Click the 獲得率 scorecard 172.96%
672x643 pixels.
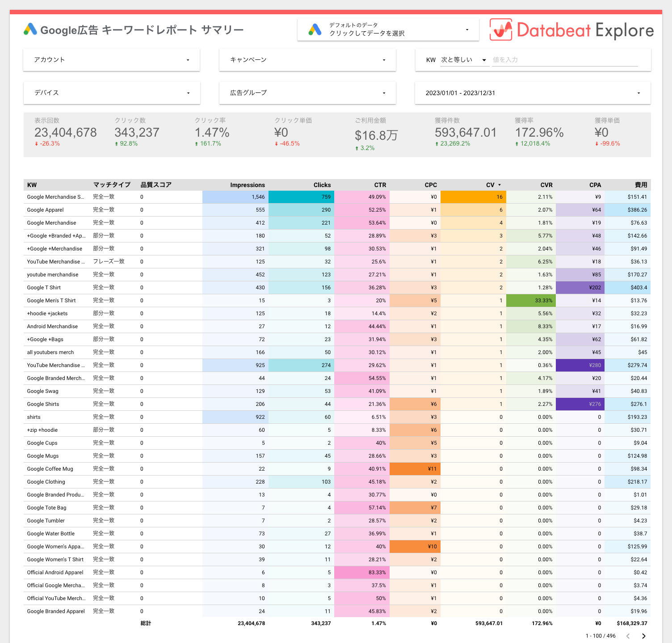coord(539,133)
